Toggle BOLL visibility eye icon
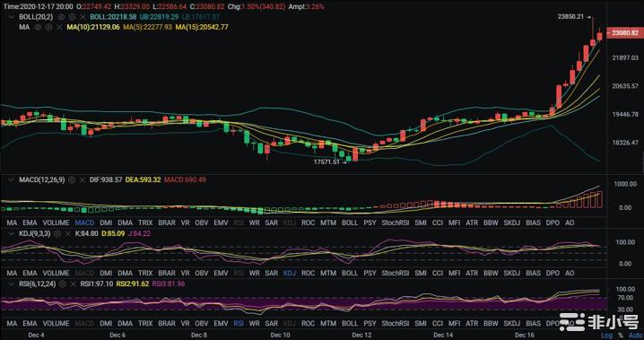Viewport: 644px width, 340px height. (61, 17)
